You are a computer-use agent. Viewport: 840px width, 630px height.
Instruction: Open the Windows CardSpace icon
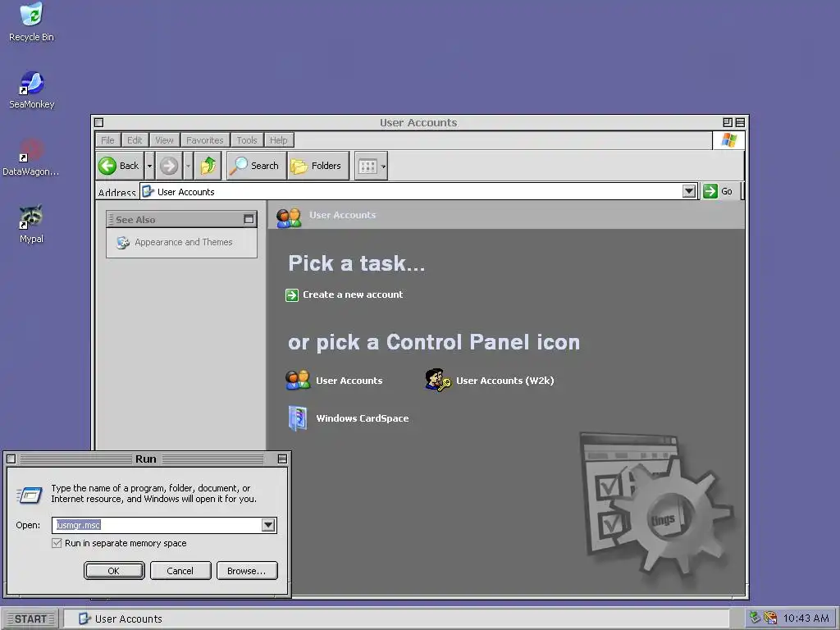click(298, 418)
